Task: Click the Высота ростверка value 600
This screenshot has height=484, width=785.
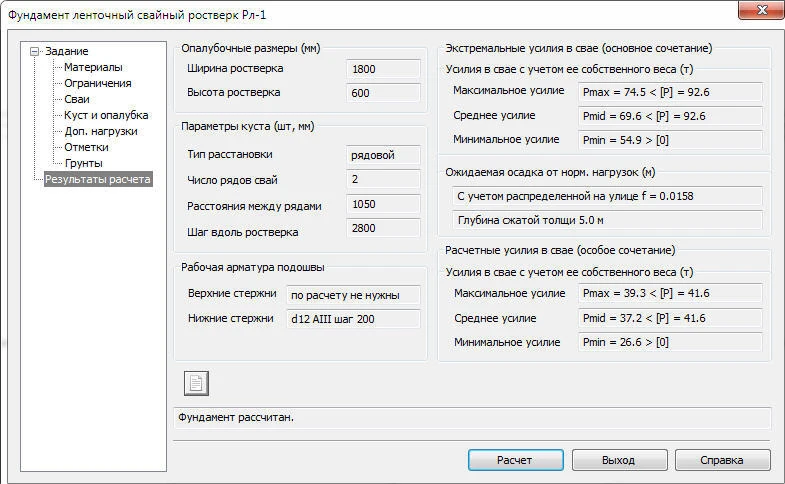Action: pos(383,93)
